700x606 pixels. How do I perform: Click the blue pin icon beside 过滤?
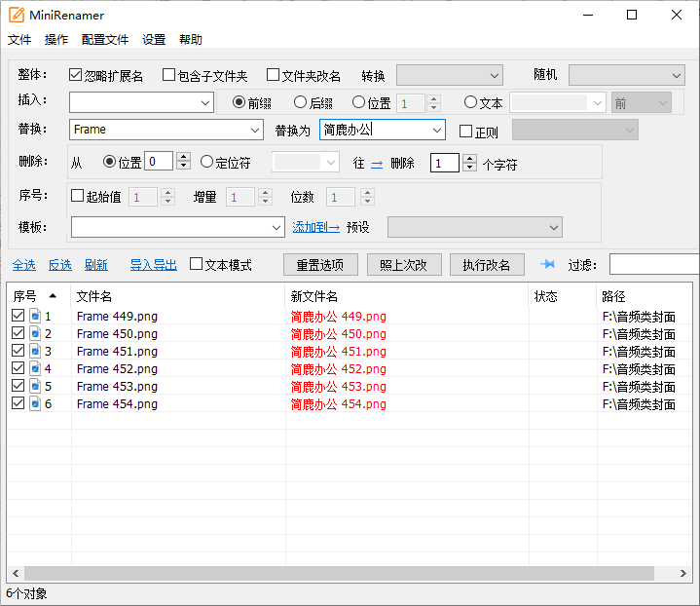[x=547, y=264]
